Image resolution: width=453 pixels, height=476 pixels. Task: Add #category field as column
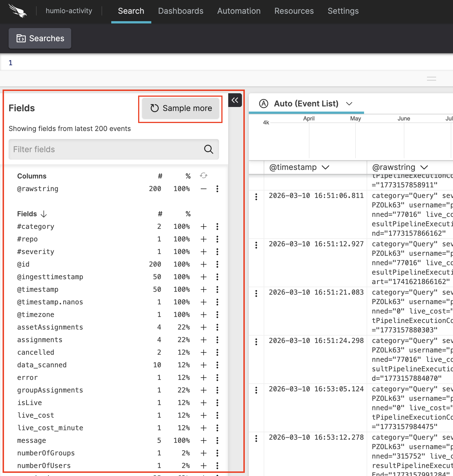(204, 227)
